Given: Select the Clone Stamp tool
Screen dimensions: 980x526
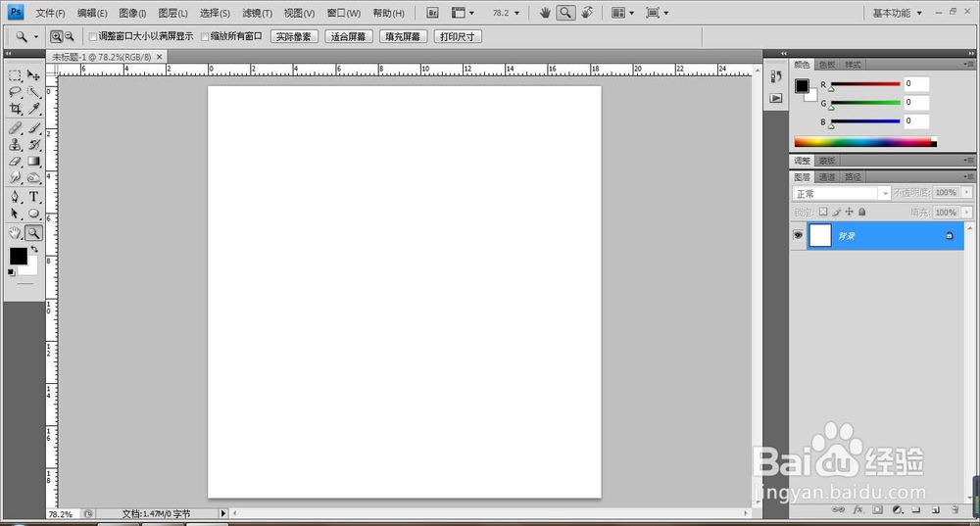Looking at the screenshot, I should click(15, 144).
